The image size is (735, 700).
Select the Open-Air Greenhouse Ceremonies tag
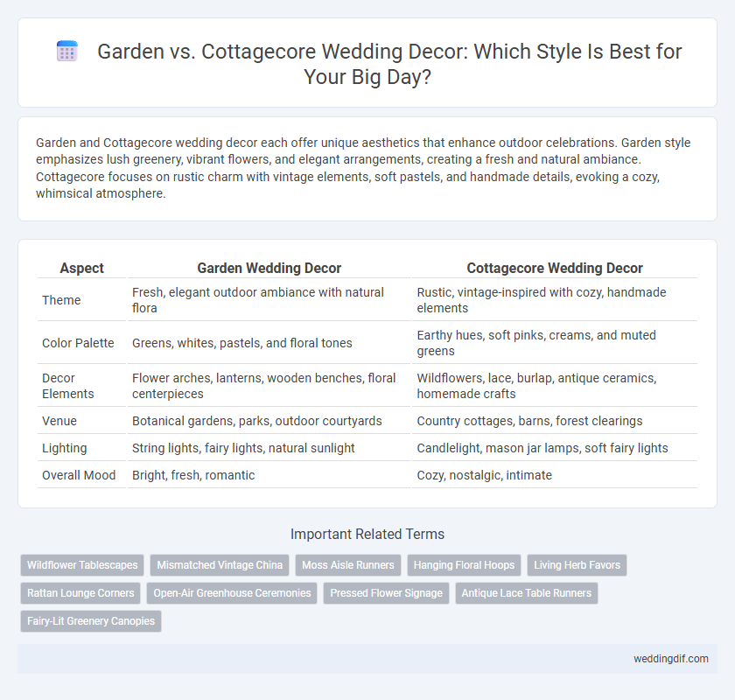pyautogui.click(x=232, y=592)
